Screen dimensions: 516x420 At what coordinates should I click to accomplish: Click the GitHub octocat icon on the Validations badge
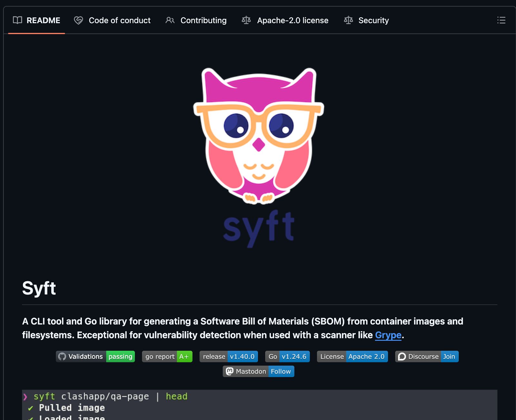[x=63, y=357]
